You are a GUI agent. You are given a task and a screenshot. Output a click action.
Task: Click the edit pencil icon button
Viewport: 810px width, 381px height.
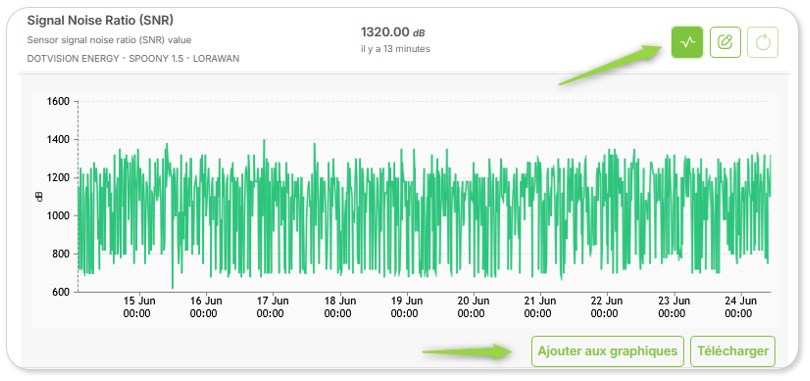click(725, 42)
